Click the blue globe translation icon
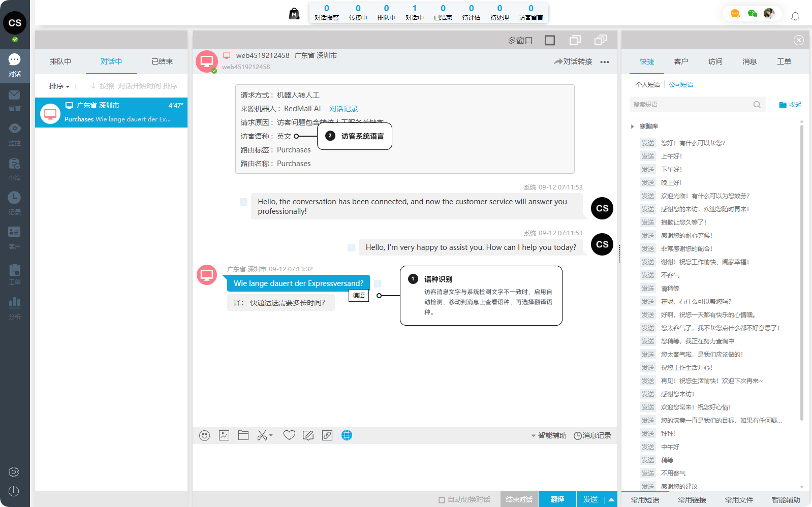This screenshot has width=812, height=507. 347,435
